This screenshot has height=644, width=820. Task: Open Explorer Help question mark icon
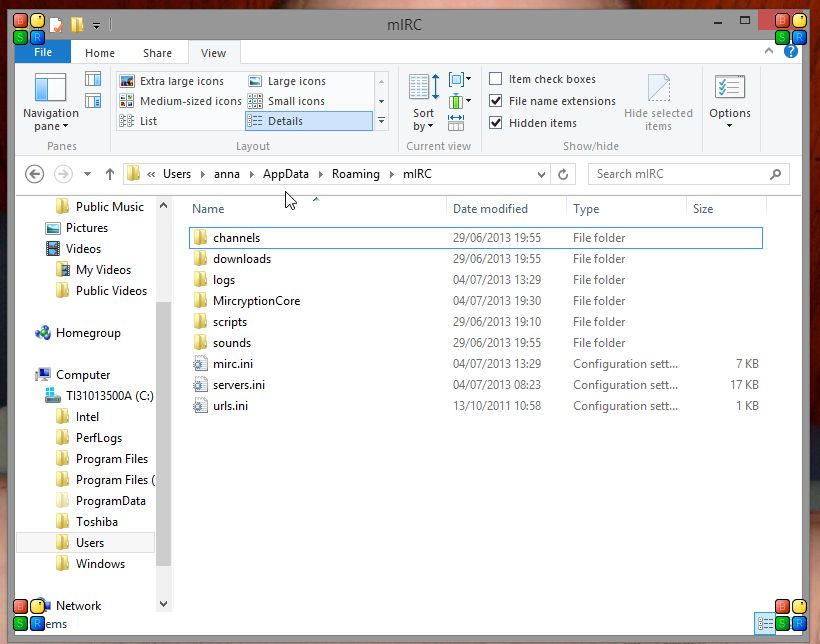(790, 52)
